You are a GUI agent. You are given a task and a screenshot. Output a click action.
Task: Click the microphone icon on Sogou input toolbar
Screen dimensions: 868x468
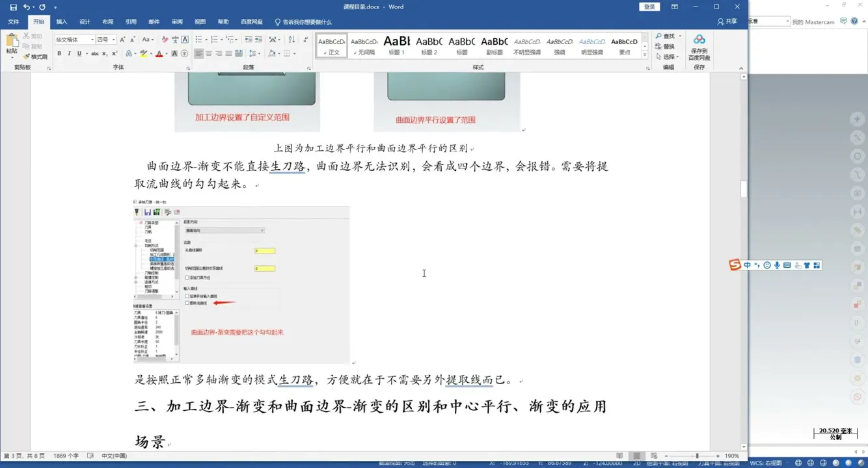click(x=776, y=265)
